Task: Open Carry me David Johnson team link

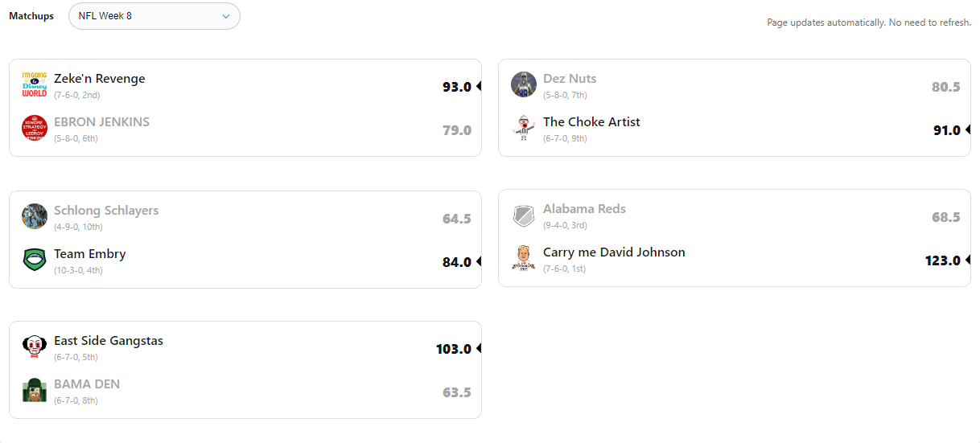Action: pos(614,252)
